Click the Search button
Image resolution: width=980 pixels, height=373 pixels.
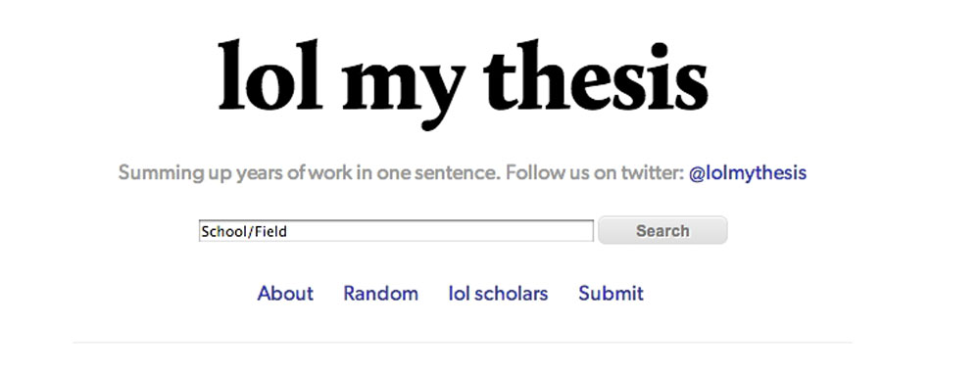662,230
